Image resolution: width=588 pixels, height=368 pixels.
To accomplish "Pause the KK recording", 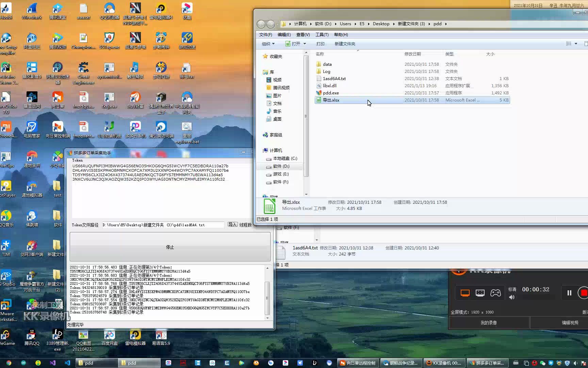I will click(569, 293).
